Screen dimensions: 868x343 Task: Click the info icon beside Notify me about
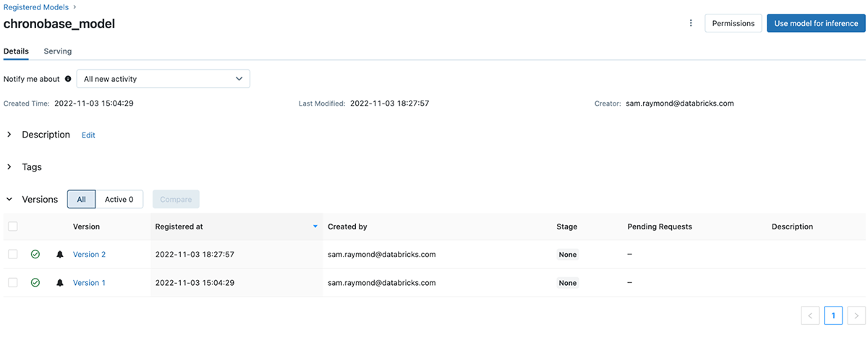[x=68, y=79]
